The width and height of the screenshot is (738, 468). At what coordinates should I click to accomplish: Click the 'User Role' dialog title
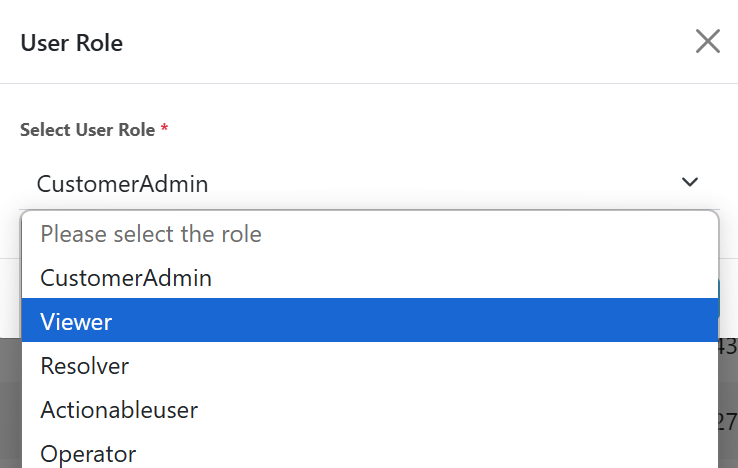point(71,43)
